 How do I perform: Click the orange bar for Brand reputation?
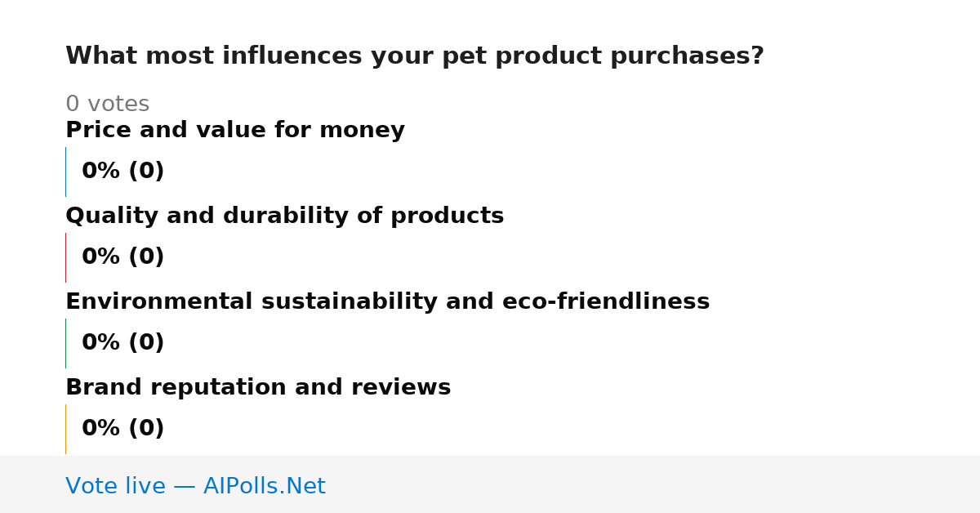click(x=65, y=429)
